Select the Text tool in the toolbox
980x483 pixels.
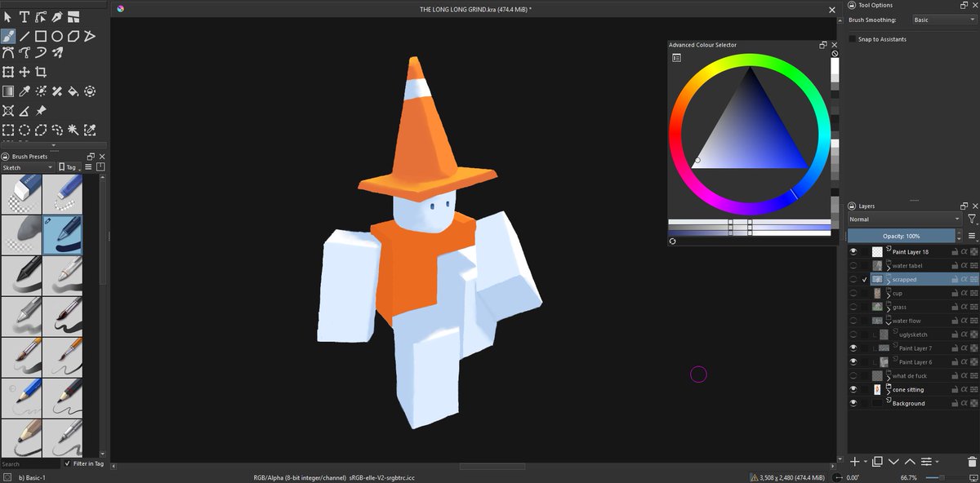(24, 16)
